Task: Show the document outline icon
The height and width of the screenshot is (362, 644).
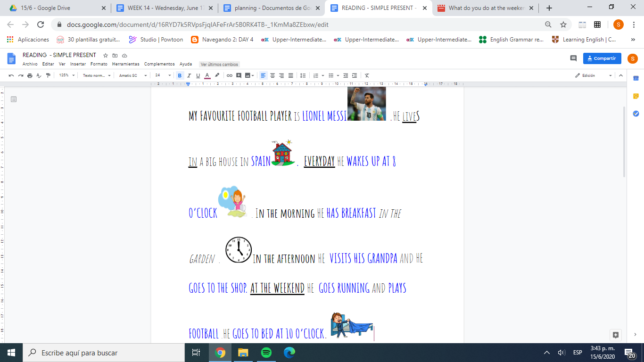Action: [x=14, y=99]
